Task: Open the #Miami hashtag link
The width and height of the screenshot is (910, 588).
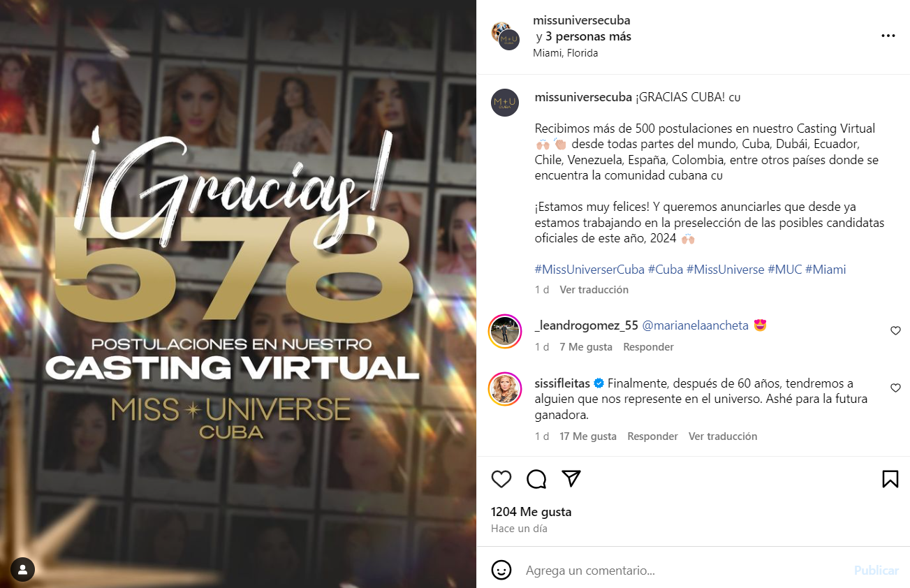Action: click(x=825, y=269)
